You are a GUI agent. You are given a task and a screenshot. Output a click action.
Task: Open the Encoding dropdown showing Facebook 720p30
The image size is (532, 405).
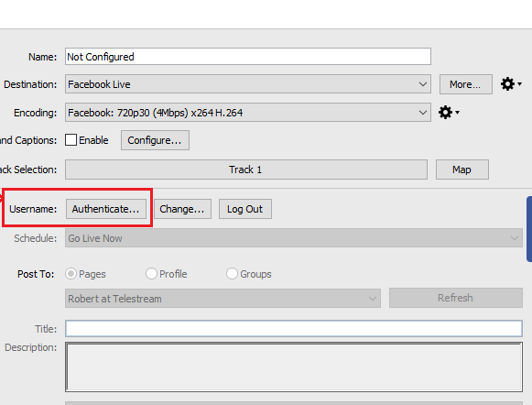(x=248, y=113)
